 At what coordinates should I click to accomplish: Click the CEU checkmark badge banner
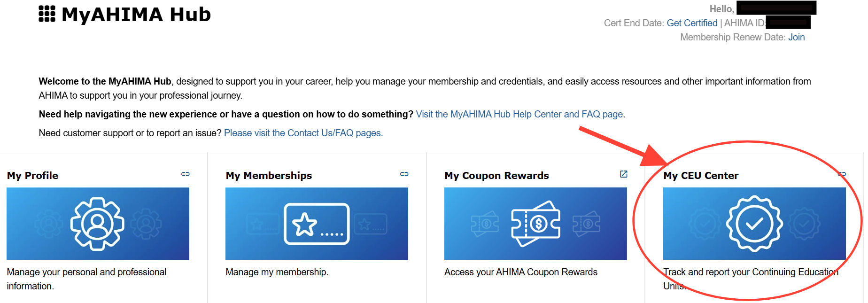754,224
